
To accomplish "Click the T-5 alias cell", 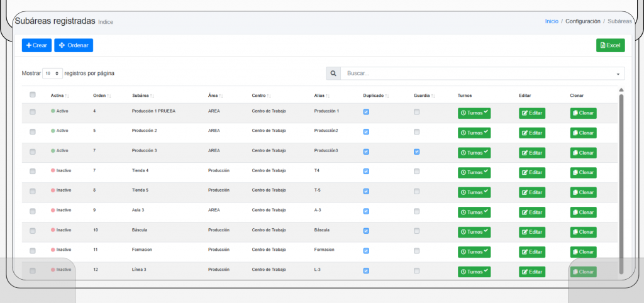I will click(x=318, y=190).
